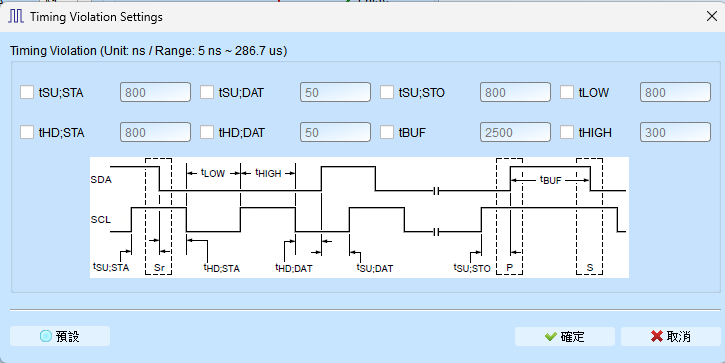The height and width of the screenshot is (363, 725).
Task: Click the tLOW value field showing 800
Action: tap(675, 92)
